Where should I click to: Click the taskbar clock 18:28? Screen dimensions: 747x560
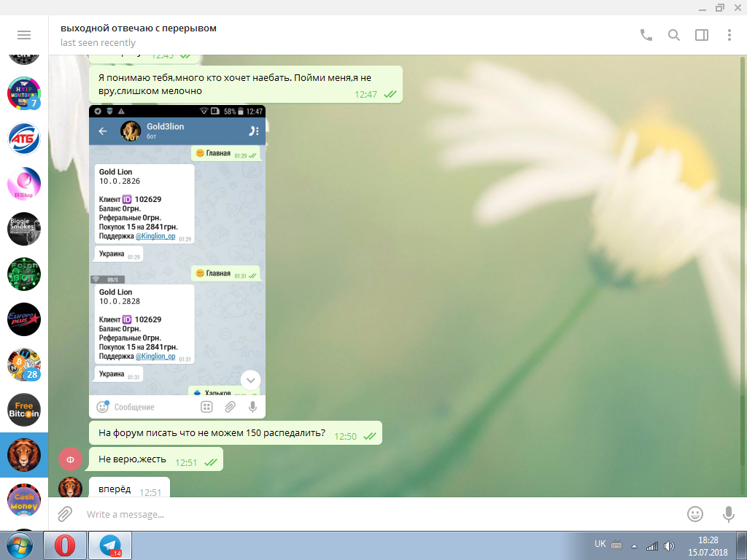tap(708, 546)
